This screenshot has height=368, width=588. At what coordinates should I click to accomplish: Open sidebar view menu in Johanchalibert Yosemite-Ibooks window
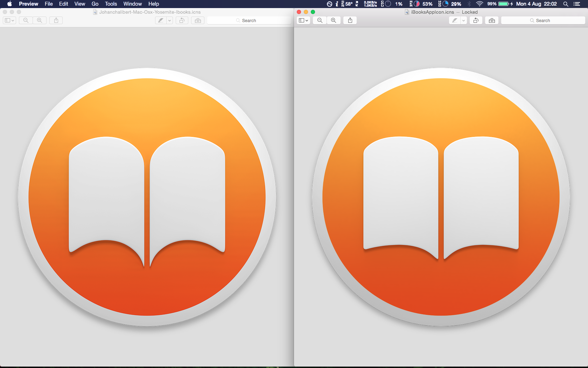pos(9,20)
